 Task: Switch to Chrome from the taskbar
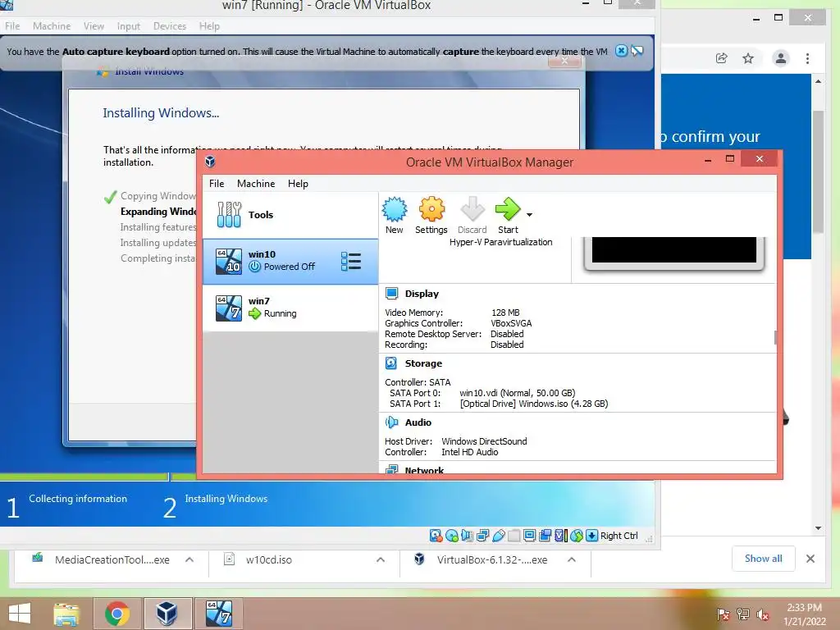point(117,613)
